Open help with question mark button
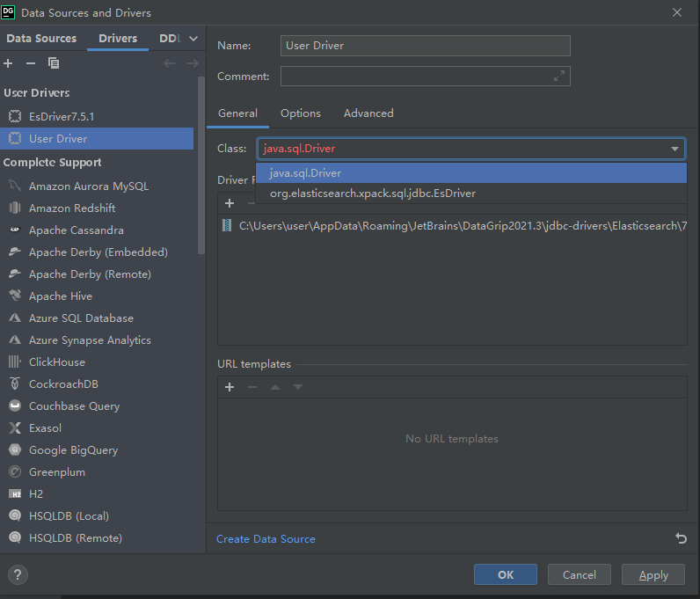700x599 pixels. pos(18,575)
